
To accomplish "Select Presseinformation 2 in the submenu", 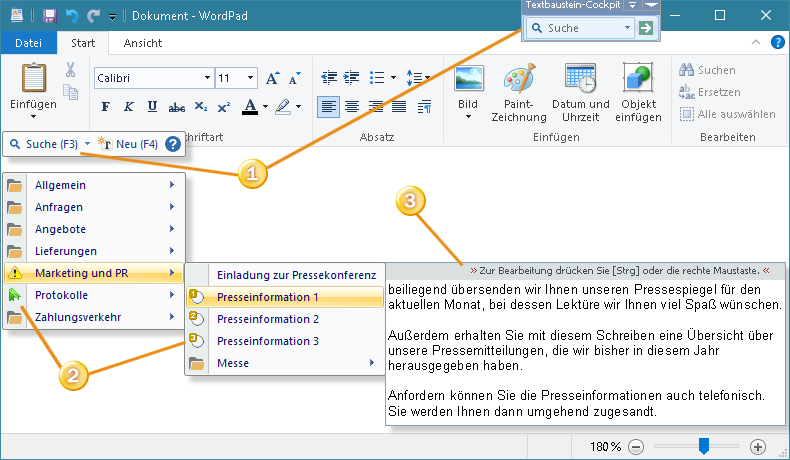I will coord(268,319).
